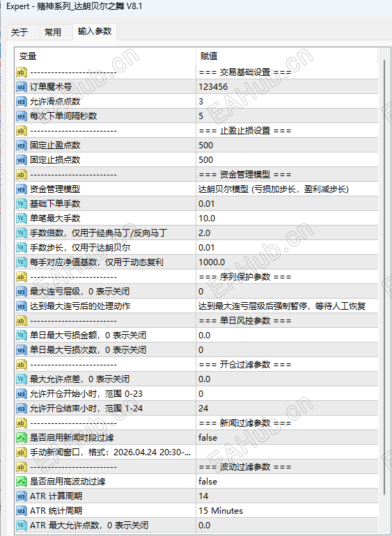
Task: Click the integer icon beside 允许开仓结束小时
Action: (21, 409)
